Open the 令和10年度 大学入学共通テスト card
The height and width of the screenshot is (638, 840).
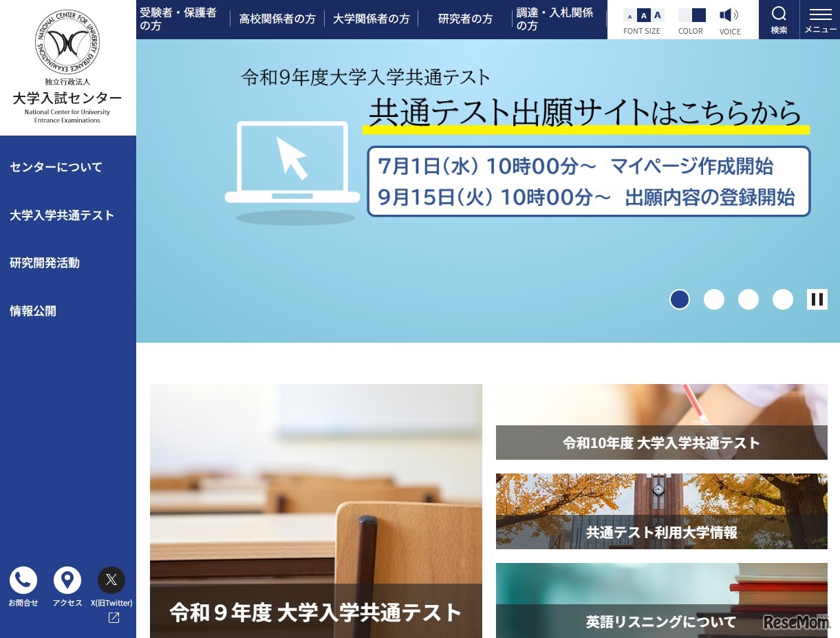(x=661, y=422)
